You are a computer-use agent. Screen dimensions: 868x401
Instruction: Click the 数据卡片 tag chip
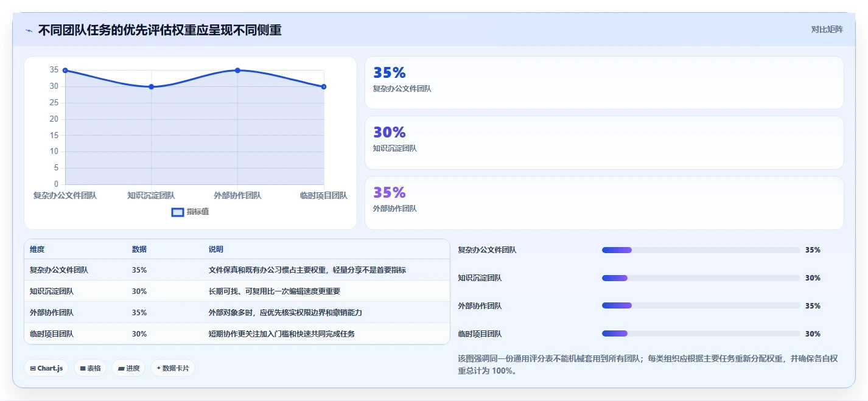coord(173,368)
